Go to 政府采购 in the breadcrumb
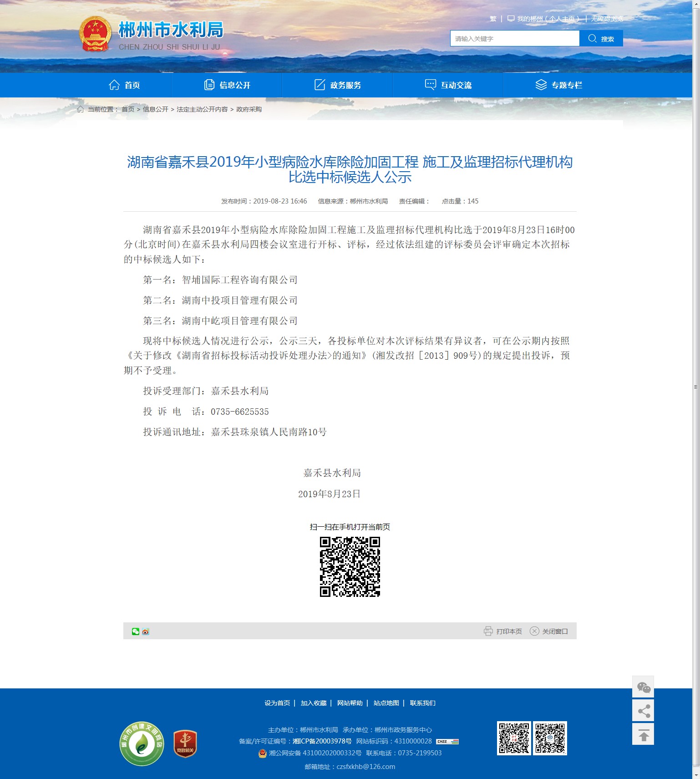 [x=249, y=109]
